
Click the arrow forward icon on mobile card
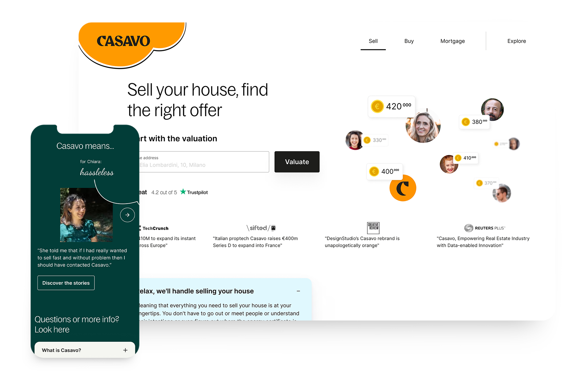point(127,215)
